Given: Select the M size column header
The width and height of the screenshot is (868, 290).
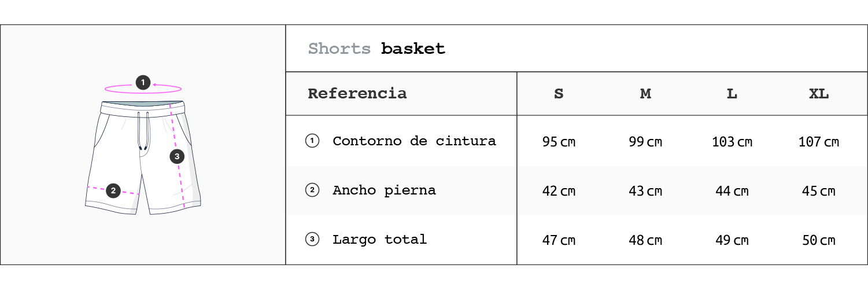Looking at the screenshot, I should point(645,94).
